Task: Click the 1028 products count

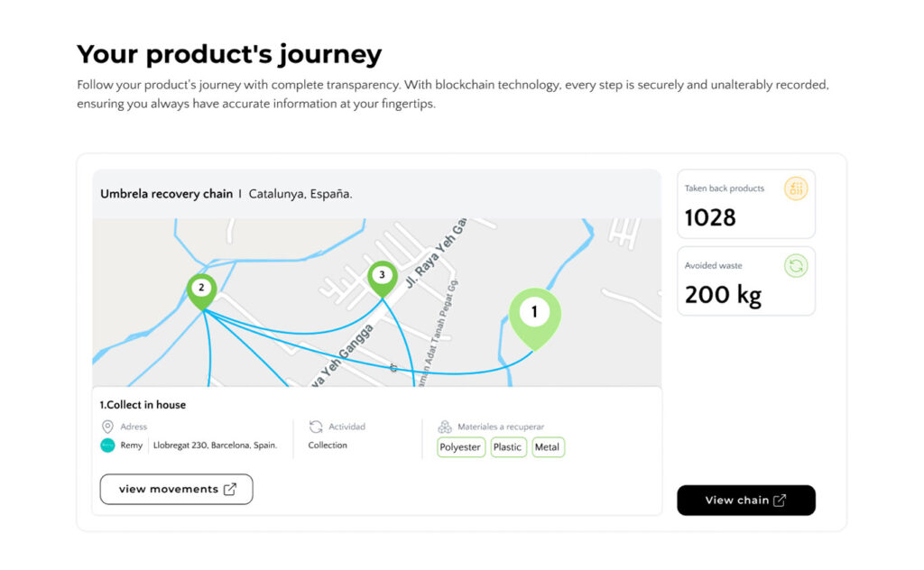Action: coord(710,218)
